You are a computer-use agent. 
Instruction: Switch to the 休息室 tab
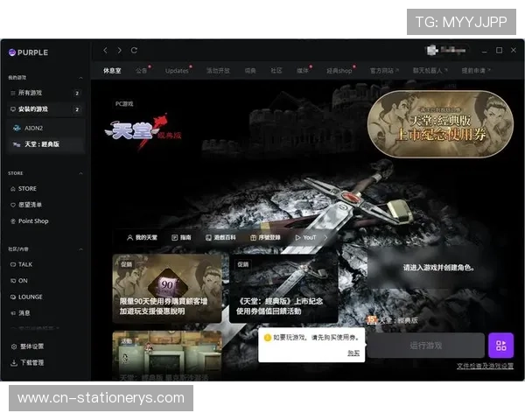112,71
